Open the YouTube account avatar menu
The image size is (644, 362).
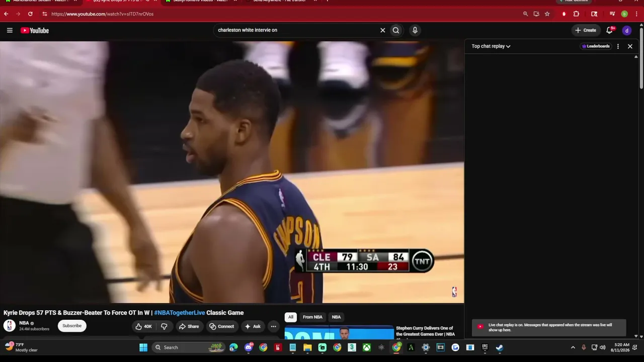(x=627, y=30)
